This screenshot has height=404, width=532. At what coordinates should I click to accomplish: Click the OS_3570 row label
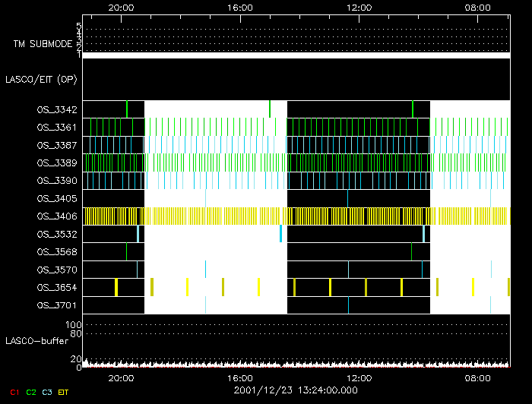click(x=56, y=270)
